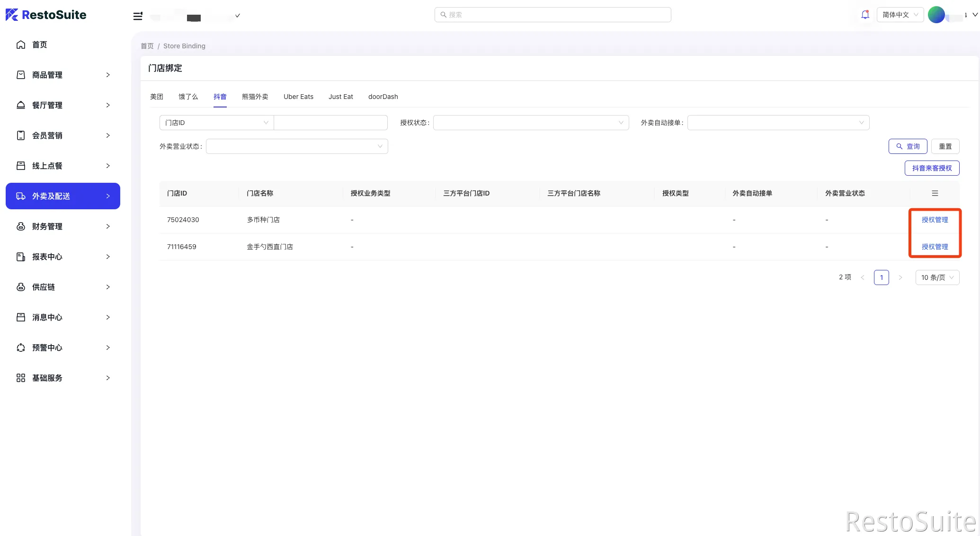980x536 pixels.
Task: Open the 10 条/页 page size dropdown
Action: [x=937, y=277]
